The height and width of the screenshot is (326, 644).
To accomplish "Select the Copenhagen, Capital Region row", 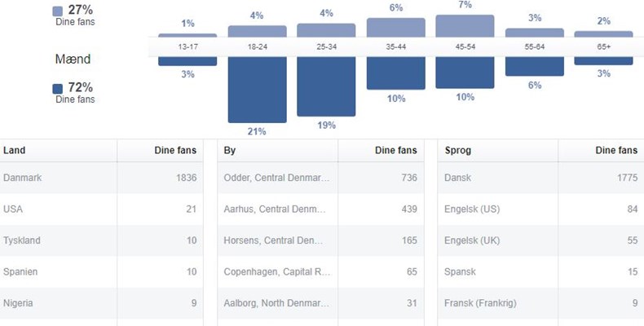I will pos(321,271).
